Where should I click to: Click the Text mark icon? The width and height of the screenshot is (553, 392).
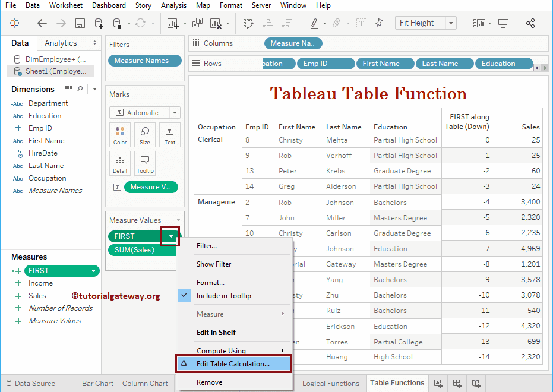coord(169,135)
